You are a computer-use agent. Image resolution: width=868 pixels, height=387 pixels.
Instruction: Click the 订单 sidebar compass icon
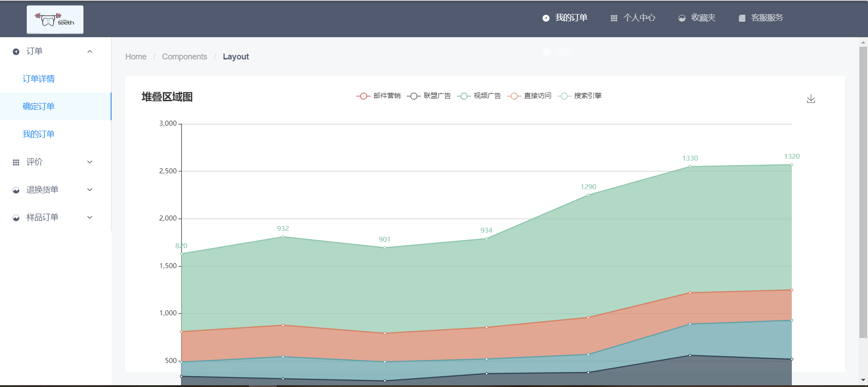coord(16,52)
